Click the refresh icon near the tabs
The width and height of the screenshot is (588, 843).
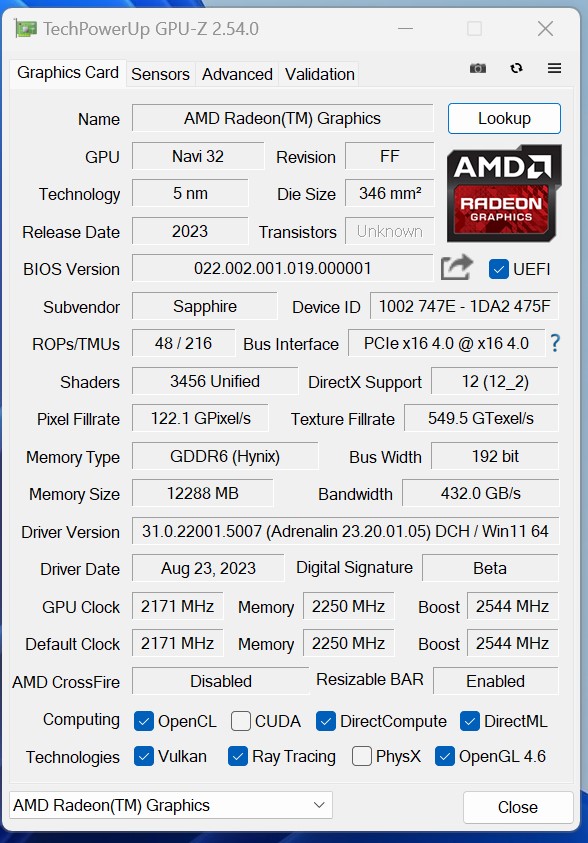coord(515,68)
